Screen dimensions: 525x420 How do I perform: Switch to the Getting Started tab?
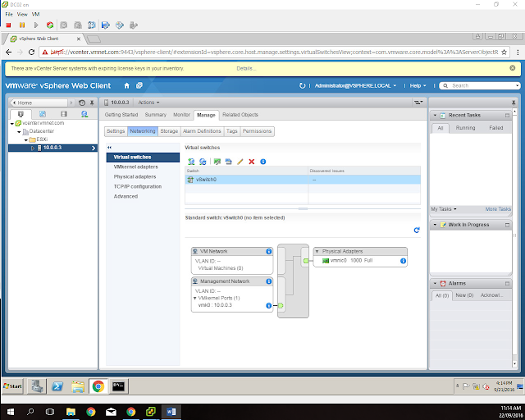(121, 115)
